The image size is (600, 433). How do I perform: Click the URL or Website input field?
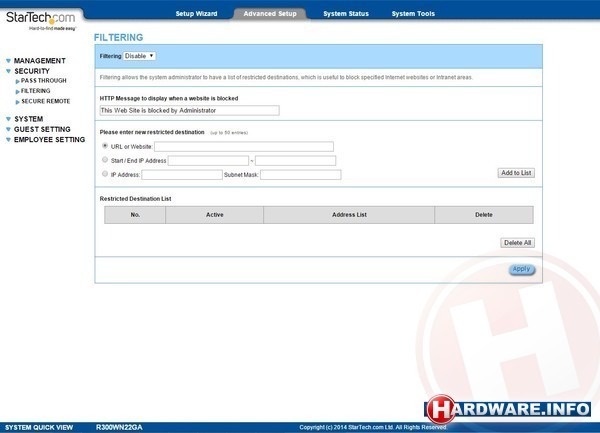coord(244,147)
